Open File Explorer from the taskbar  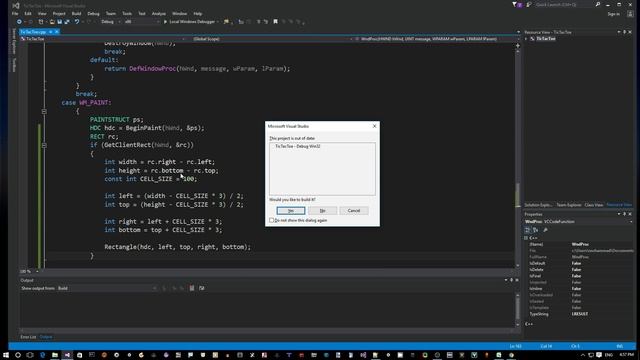(55, 355)
